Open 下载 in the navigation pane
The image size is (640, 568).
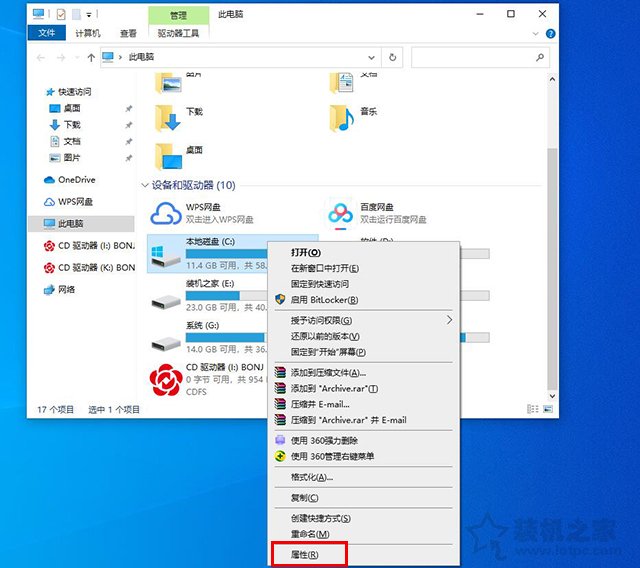pos(72,125)
